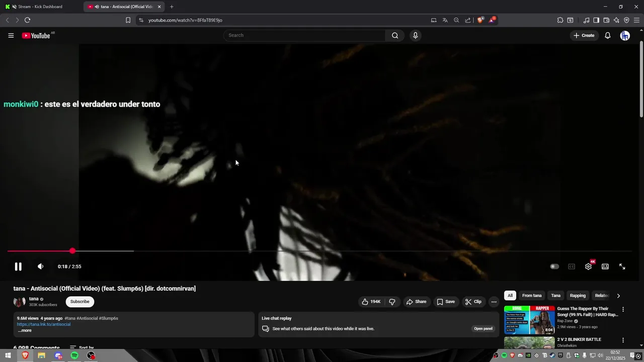Open File Explorer from the taskbar
Viewport: 644px width, 362px height.
click(41, 355)
